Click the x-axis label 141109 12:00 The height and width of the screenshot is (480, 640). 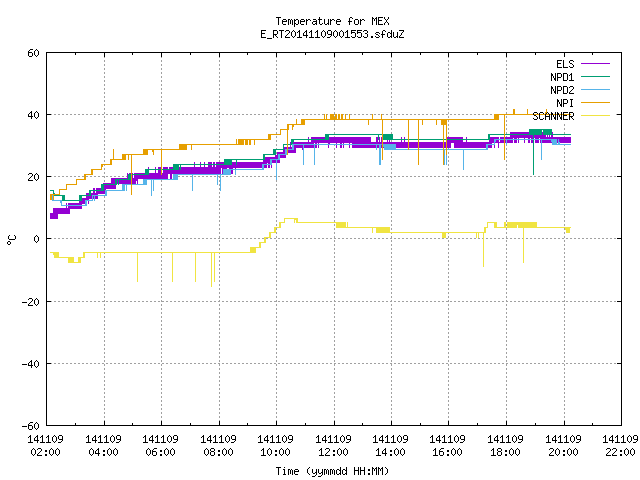[333, 446]
